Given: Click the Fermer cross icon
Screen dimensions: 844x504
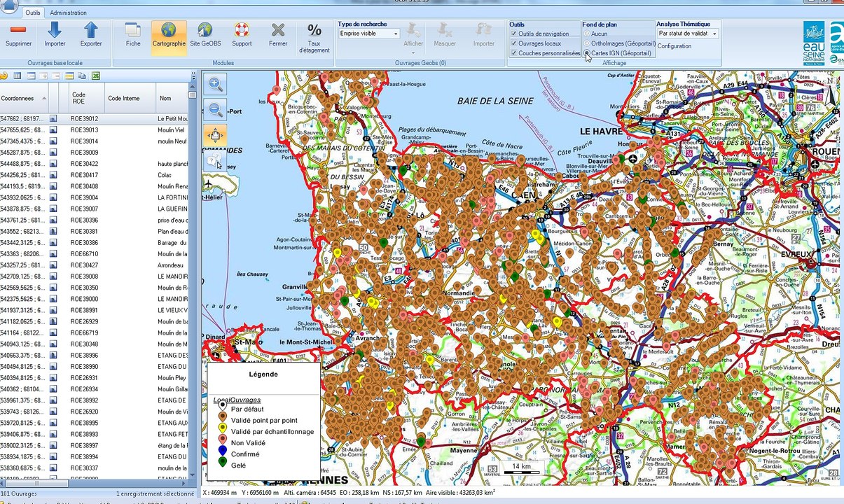Looking at the screenshot, I should [x=278, y=29].
